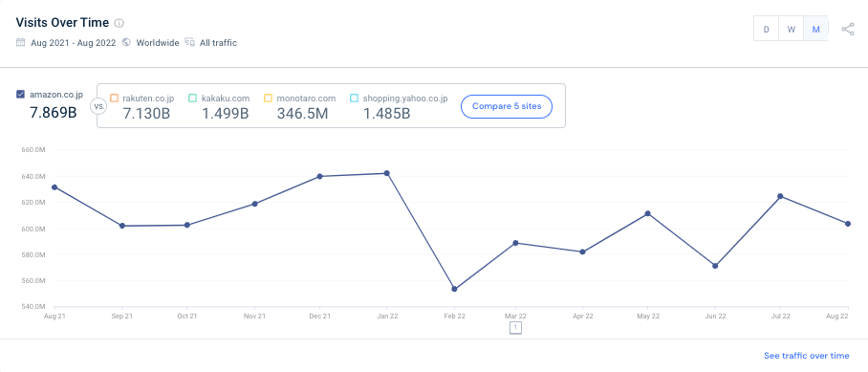The height and width of the screenshot is (372, 868).
Task: Click the Jul 22 data point
Action: click(x=781, y=196)
